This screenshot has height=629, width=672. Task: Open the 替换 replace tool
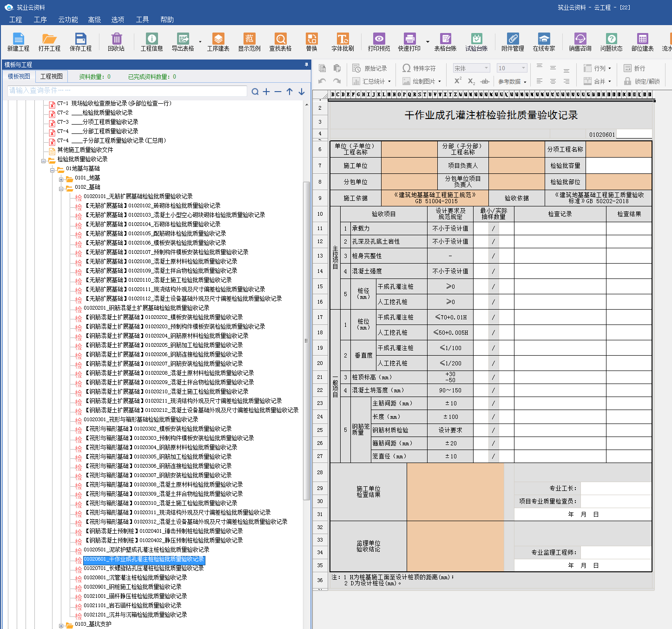coord(312,42)
